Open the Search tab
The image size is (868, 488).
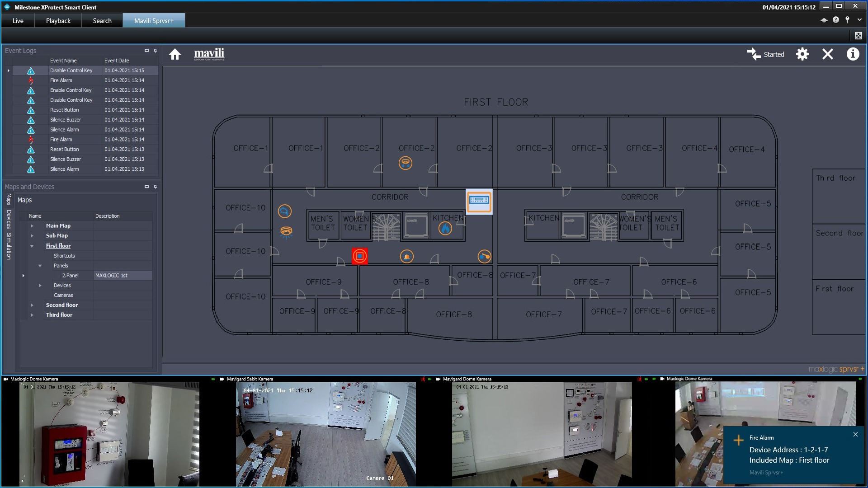(x=102, y=20)
